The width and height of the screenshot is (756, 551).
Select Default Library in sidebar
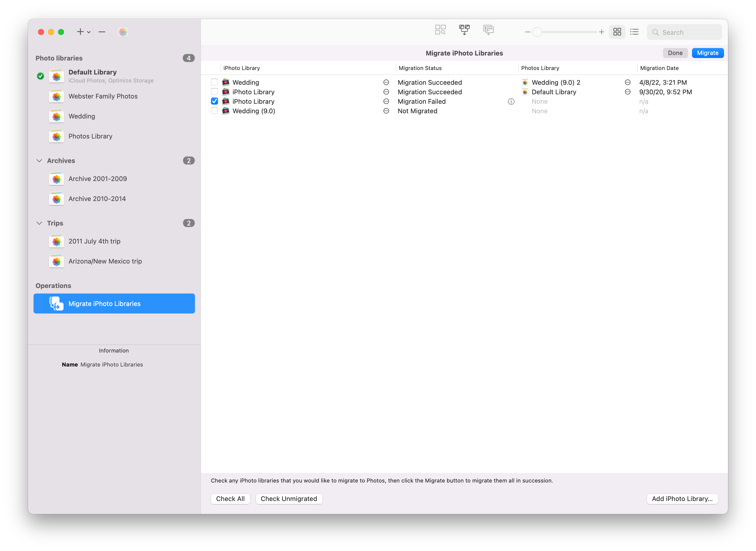click(x=114, y=76)
